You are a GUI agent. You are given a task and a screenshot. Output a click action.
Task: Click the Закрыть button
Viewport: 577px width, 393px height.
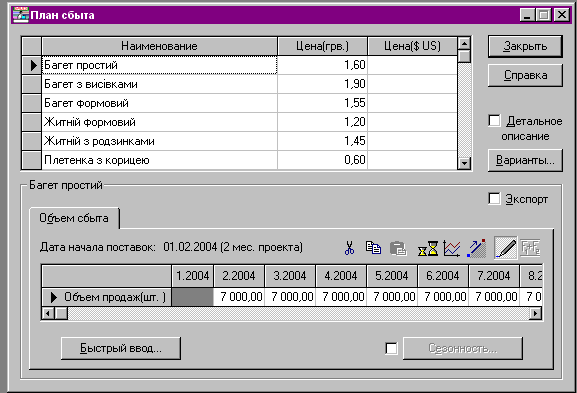(525, 46)
